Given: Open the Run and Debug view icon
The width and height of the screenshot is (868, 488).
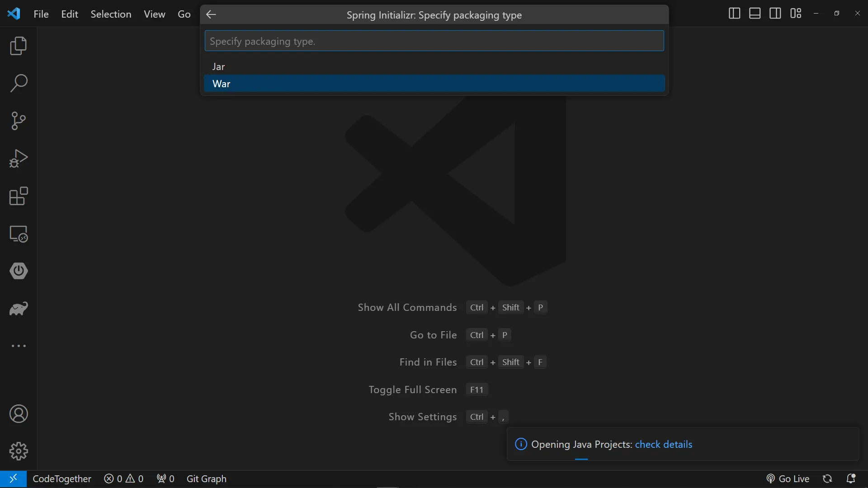Looking at the screenshot, I should [19, 159].
